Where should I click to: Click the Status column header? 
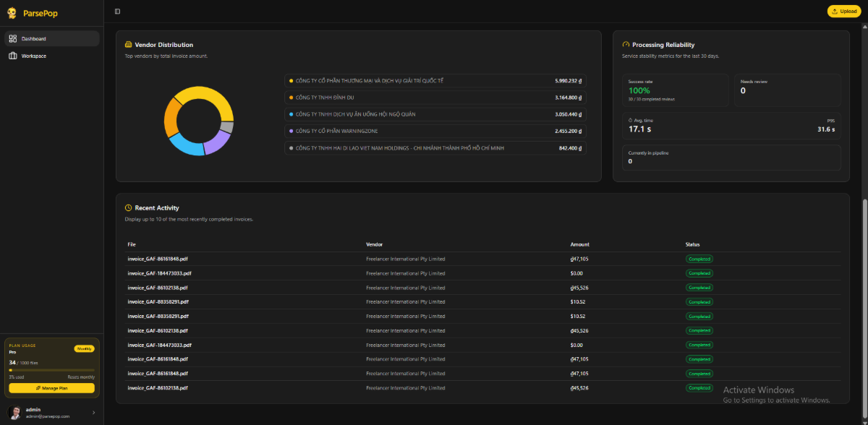click(x=692, y=244)
